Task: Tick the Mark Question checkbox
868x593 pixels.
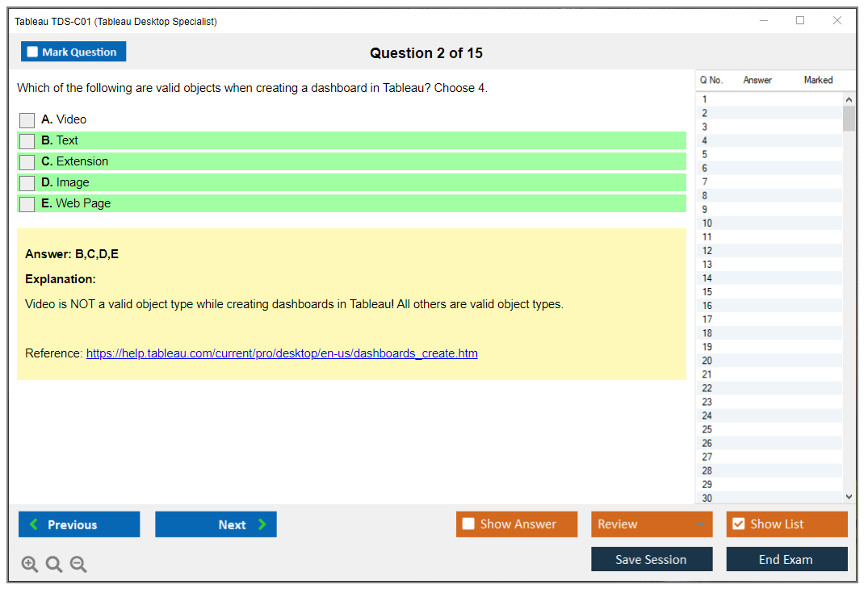Action: click(x=33, y=52)
